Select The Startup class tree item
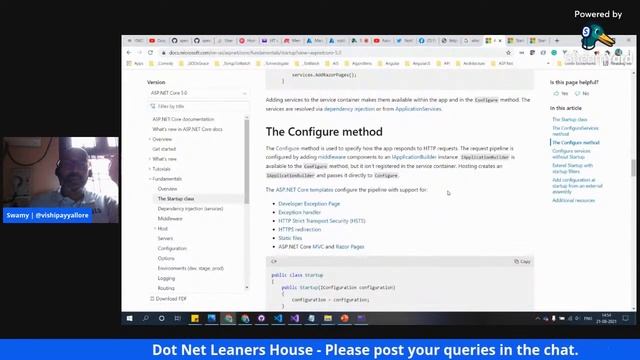 [176, 199]
